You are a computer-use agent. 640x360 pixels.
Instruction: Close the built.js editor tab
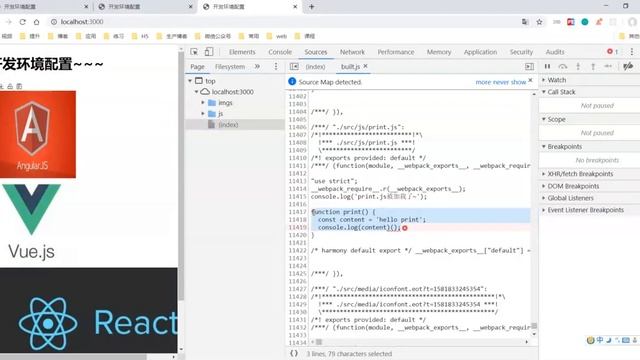pyautogui.click(x=365, y=66)
